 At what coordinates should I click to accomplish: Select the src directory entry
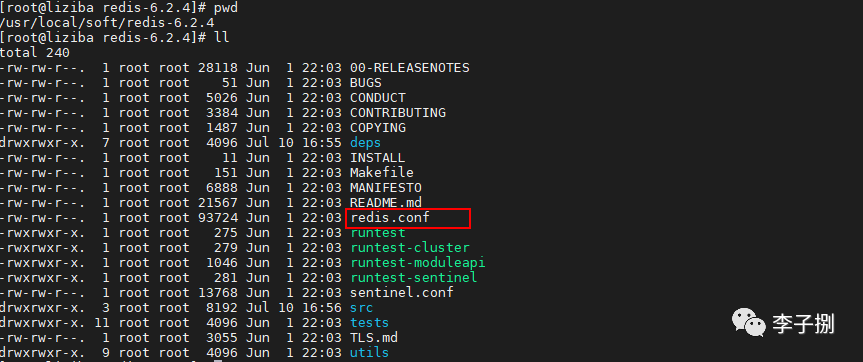coord(362,308)
